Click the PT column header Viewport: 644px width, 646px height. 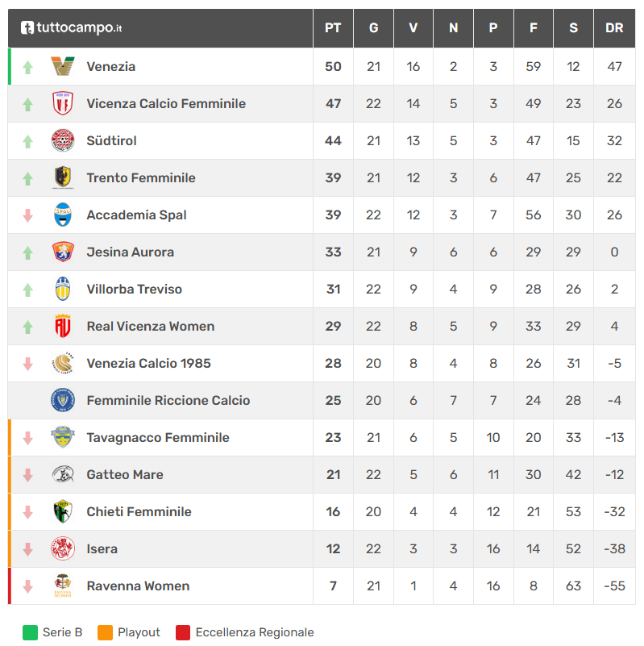point(333,28)
